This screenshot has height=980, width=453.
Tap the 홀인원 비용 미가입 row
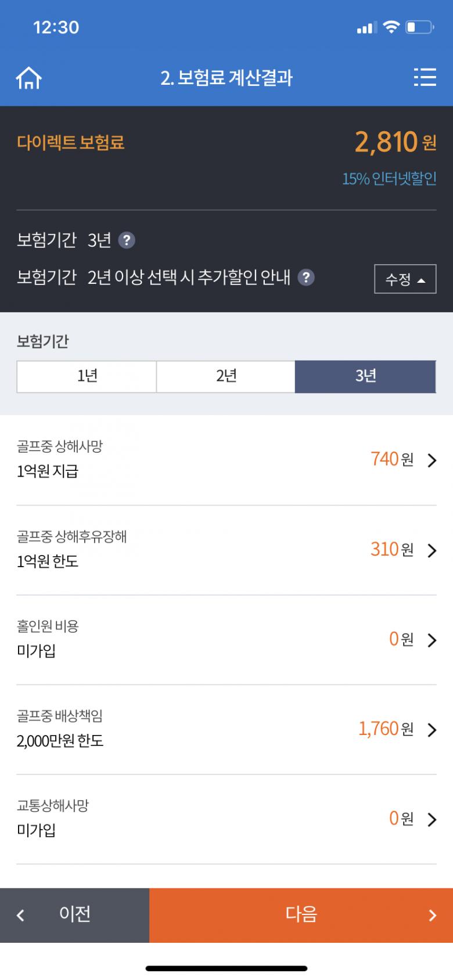pos(174,639)
